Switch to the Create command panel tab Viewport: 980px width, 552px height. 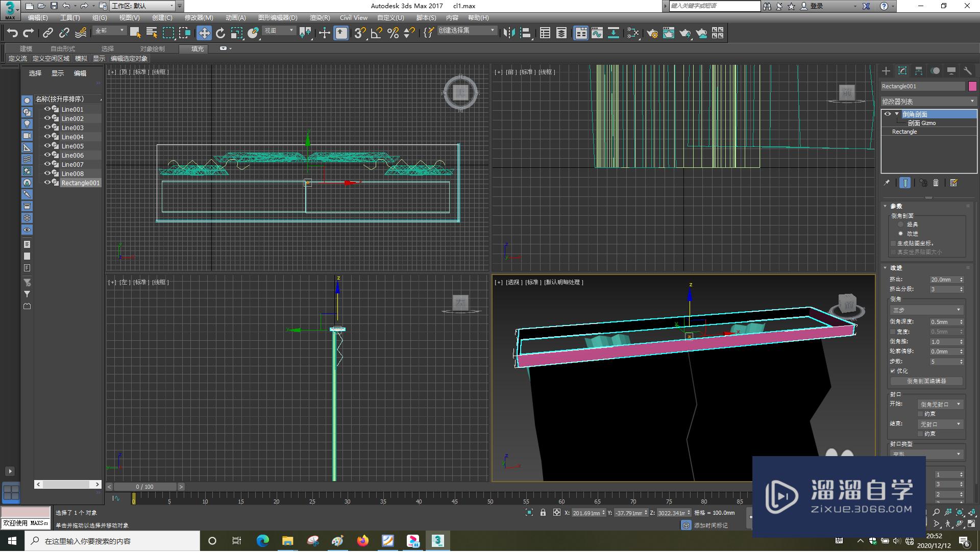pyautogui.click(x=886, y=71)
